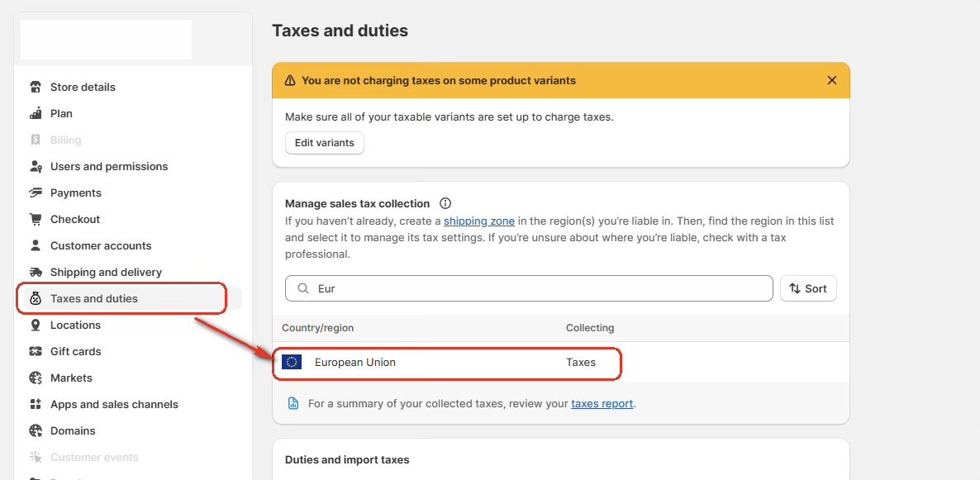Dismiss the yellow tax warning banner
The width and height of the screenshot is (980, 480).
pos(832,80)
